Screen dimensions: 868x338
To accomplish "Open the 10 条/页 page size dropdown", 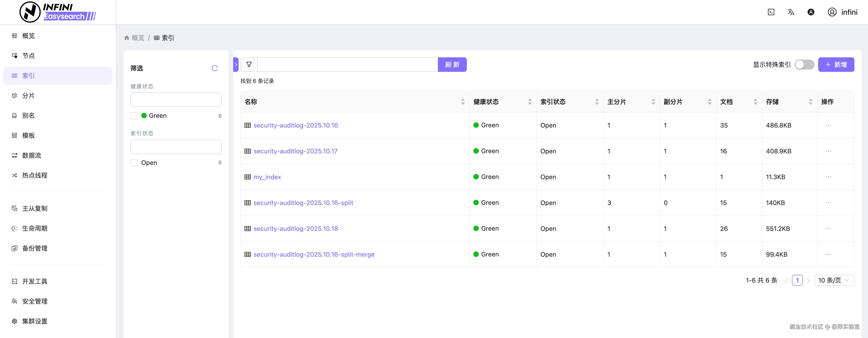I will (x=834, y=280).
